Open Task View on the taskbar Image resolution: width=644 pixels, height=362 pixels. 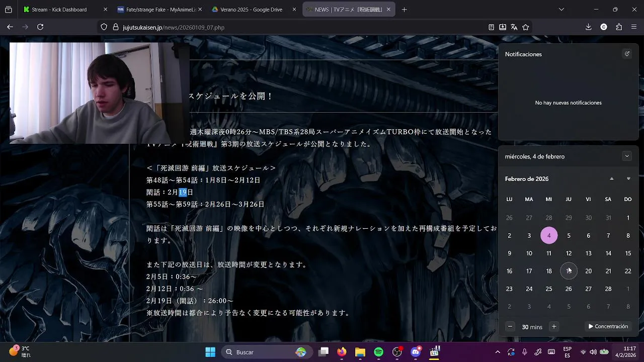pyautogui.click(x=324, y=352)
